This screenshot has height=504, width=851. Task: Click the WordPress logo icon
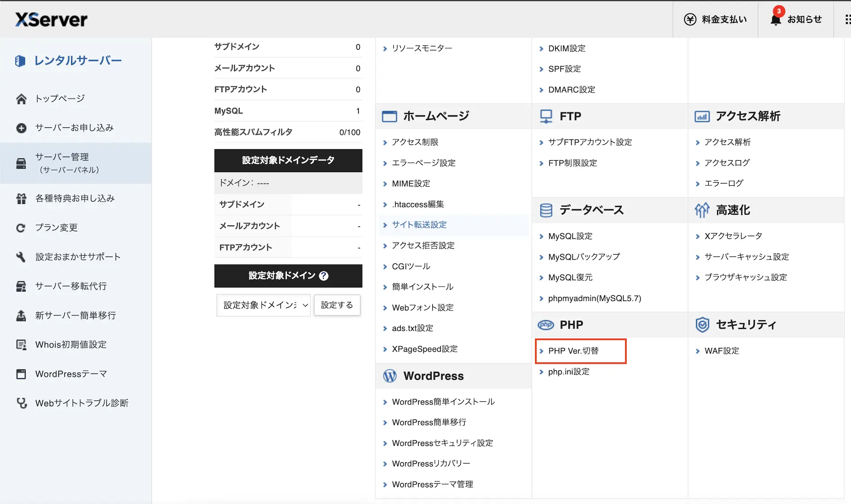[x=389, y=376]
